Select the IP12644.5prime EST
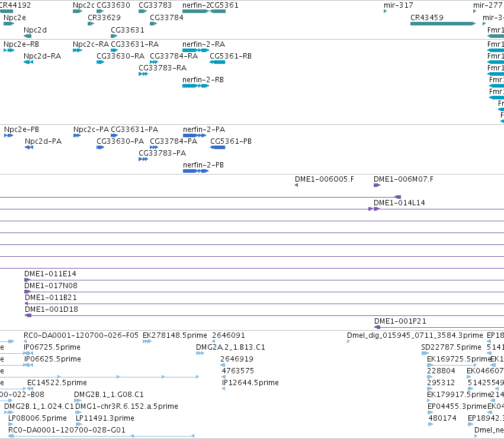This screenshot has width=504, height=439. pyautogui.click(x=223, y=389)
